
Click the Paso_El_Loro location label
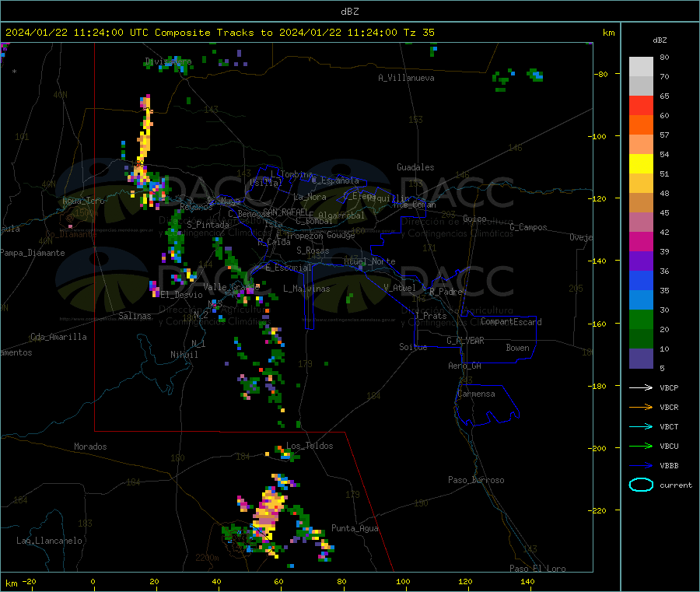point(537,569)
